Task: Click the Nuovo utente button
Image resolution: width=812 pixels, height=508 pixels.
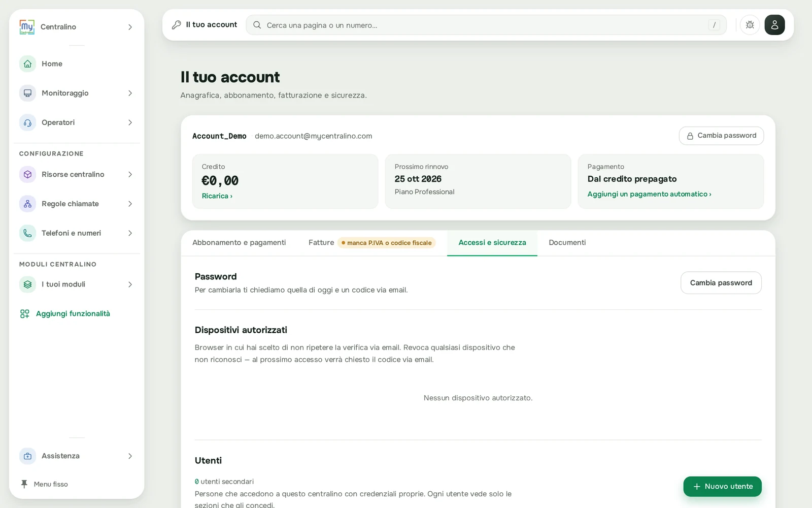Action: tap(722, 487)
